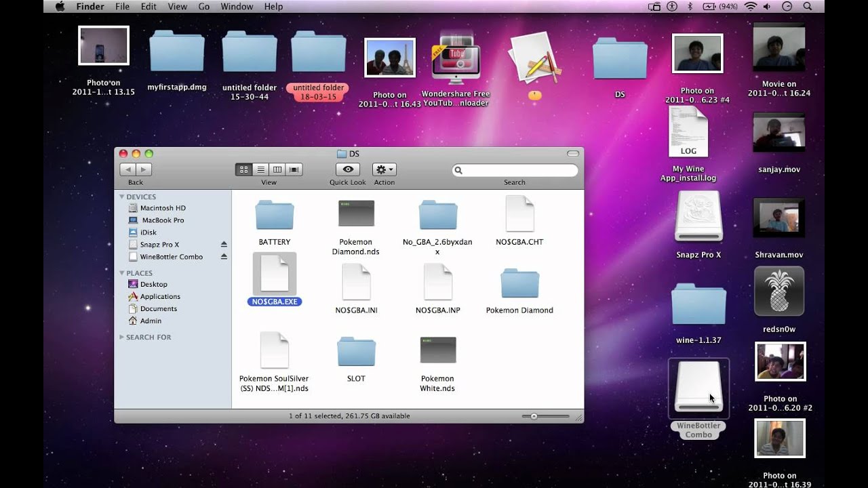Viewport: 868px width, 488px height.
Task: Toggle toolbar with the pill button in title bar
Action: click(573, 154)
